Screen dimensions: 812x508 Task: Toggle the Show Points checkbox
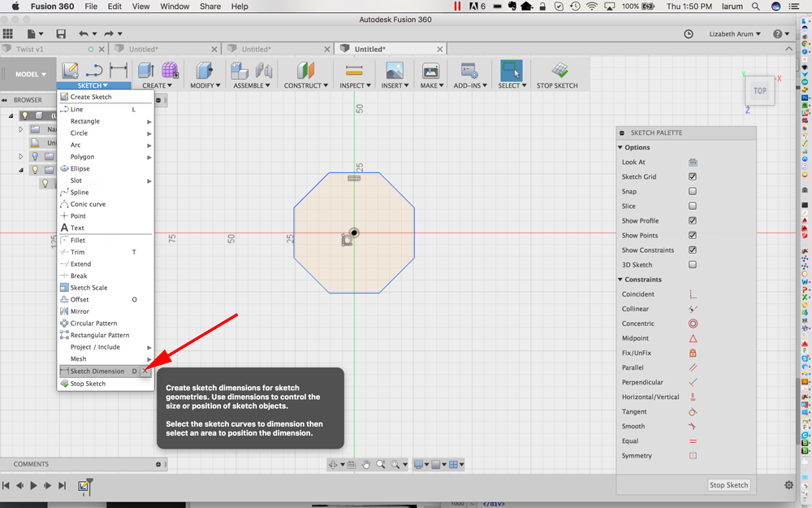pos(693,236)
